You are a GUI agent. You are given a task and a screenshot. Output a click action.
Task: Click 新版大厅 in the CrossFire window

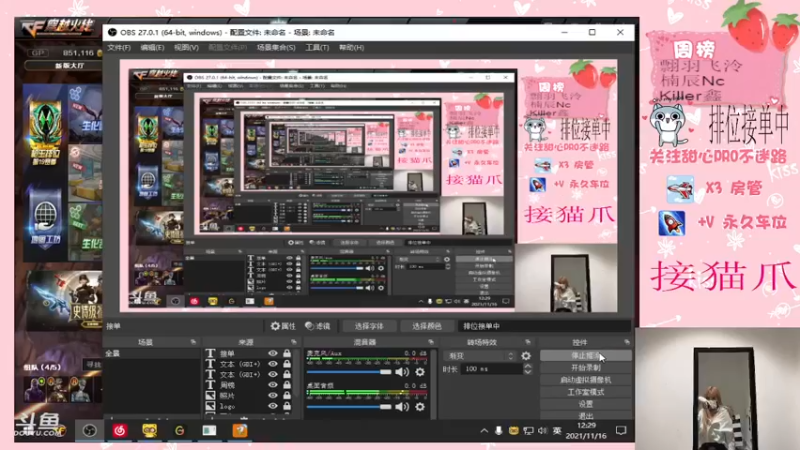[x=70, y=66]
